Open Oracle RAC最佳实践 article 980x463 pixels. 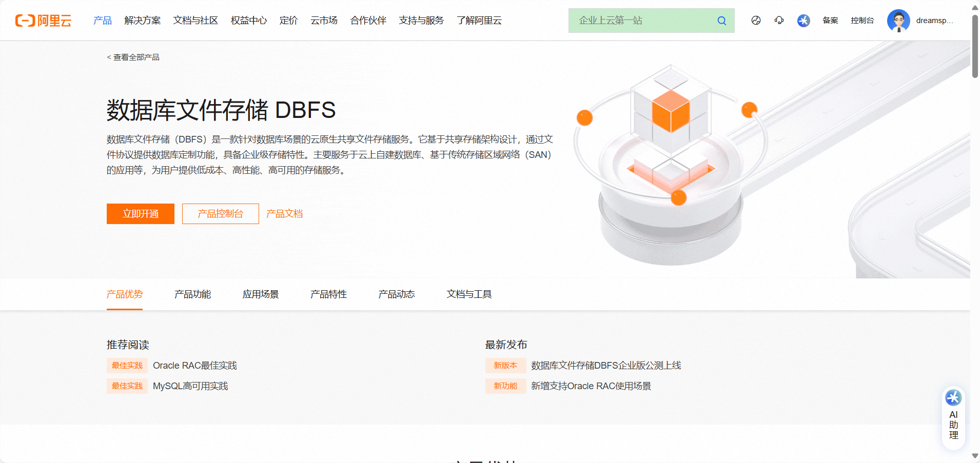[x=195, y=366]
